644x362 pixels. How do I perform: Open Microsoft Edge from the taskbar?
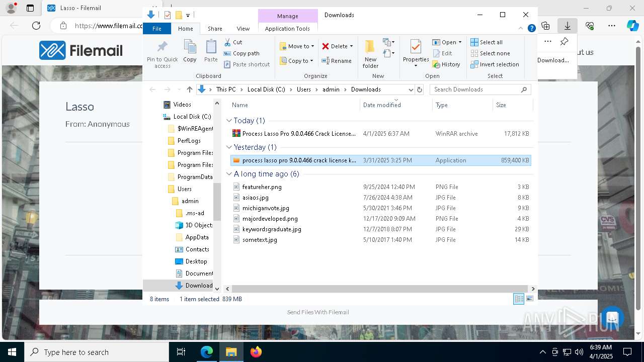[207, 352]
